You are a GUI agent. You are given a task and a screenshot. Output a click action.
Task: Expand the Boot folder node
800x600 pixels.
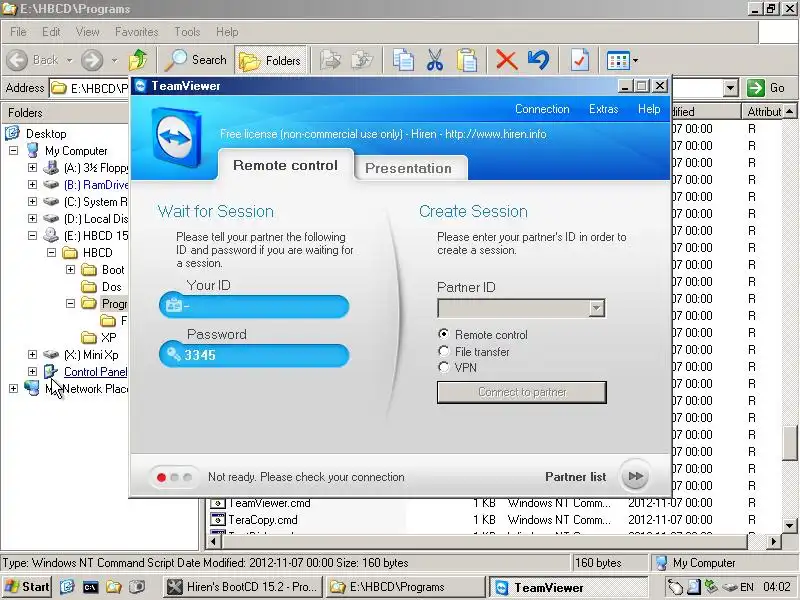[x=70, y=269]
